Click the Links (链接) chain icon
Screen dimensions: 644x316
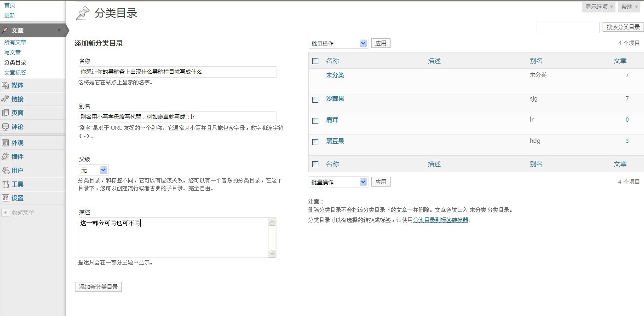click(6, 99)
